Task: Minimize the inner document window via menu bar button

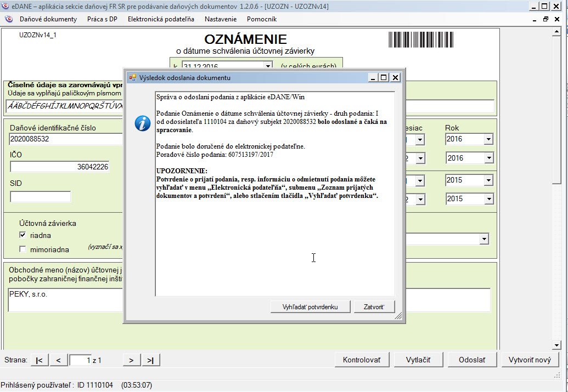Action: coord(535,19)
